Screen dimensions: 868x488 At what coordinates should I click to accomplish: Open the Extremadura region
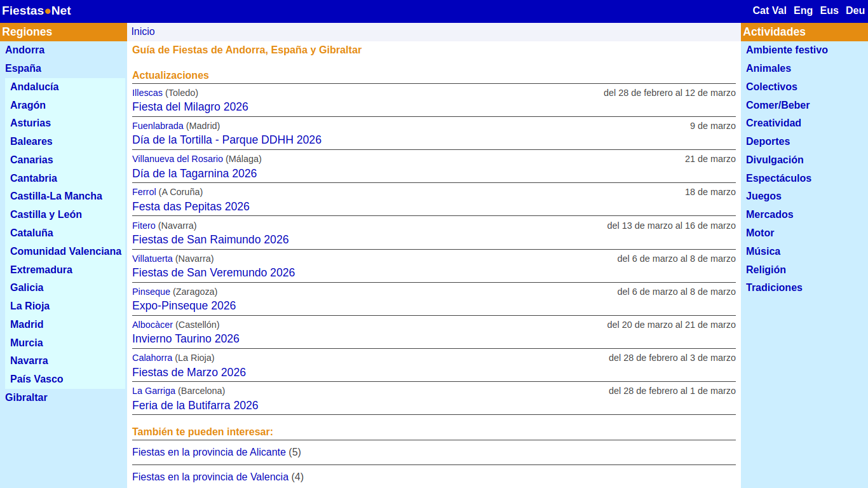[x=41, y=270]
